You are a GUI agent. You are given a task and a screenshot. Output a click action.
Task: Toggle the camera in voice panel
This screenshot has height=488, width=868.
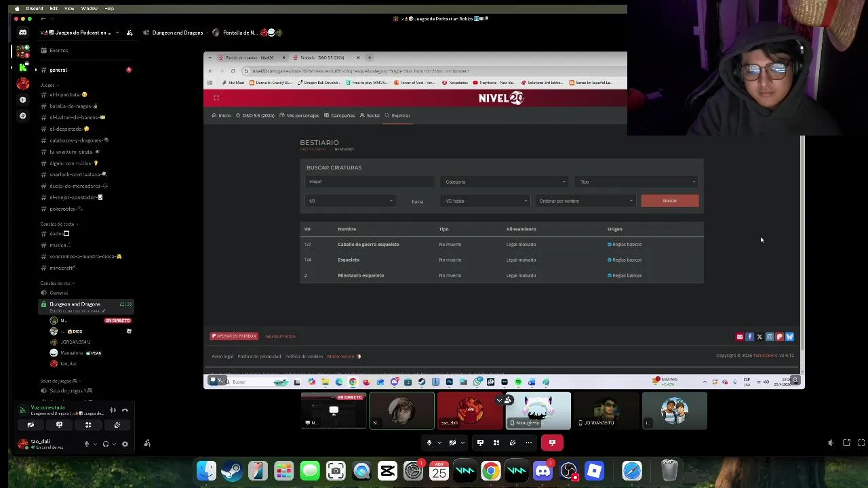[x=31, y=425]
